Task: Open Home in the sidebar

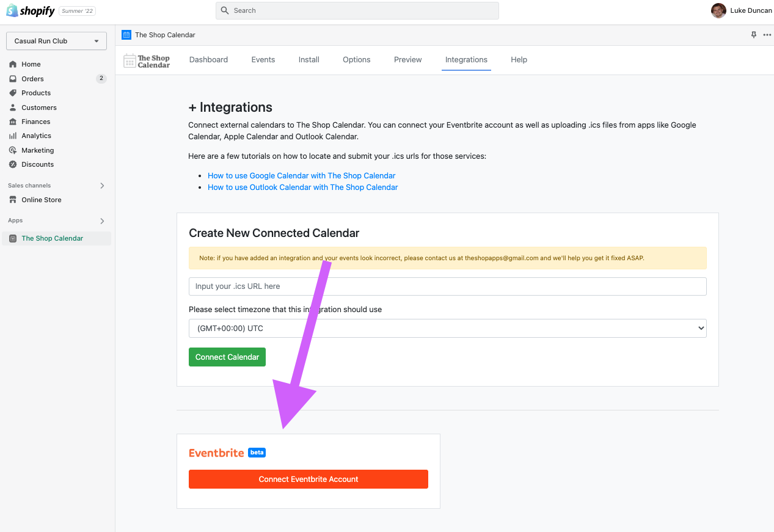Action: (x=31, y=64)
